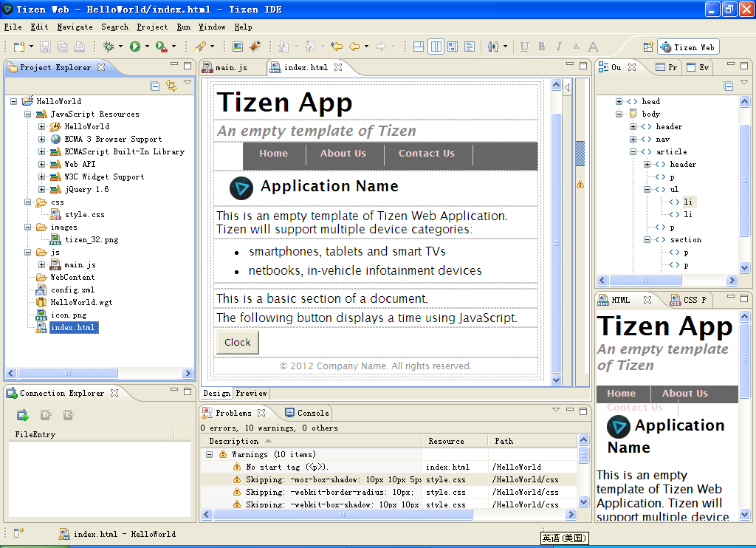
Task: Click the Home link in editor navigation
Action: pos(273,154)
